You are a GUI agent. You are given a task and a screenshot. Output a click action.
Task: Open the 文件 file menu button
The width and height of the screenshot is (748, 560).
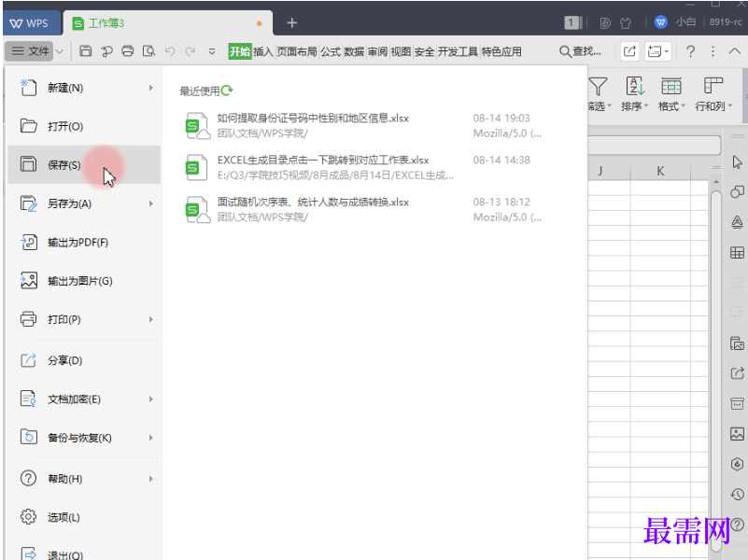pos(31,51)
